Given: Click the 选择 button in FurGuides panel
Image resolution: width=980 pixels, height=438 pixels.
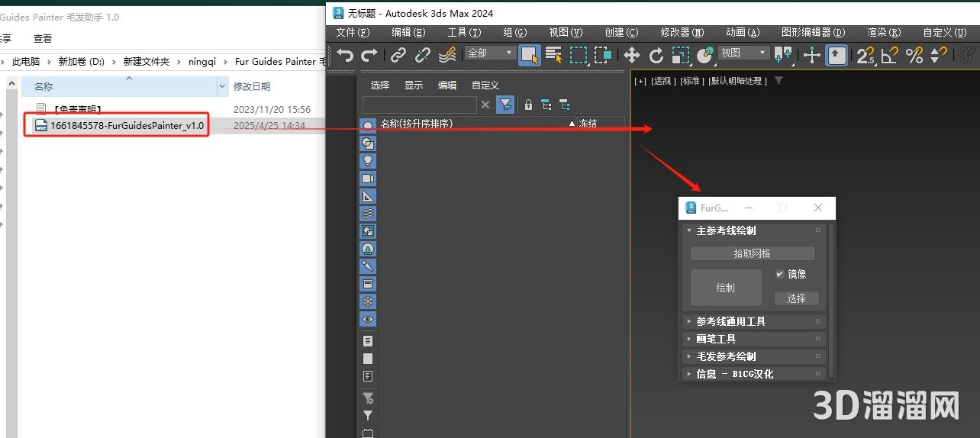Looking at the screenshot, I should pos(796,298).
